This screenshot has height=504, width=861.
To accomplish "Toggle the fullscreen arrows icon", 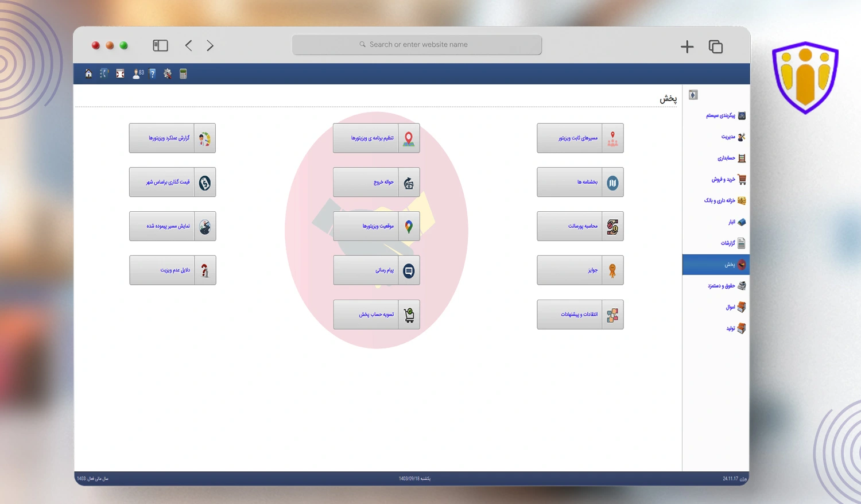I will click(120, 73).
